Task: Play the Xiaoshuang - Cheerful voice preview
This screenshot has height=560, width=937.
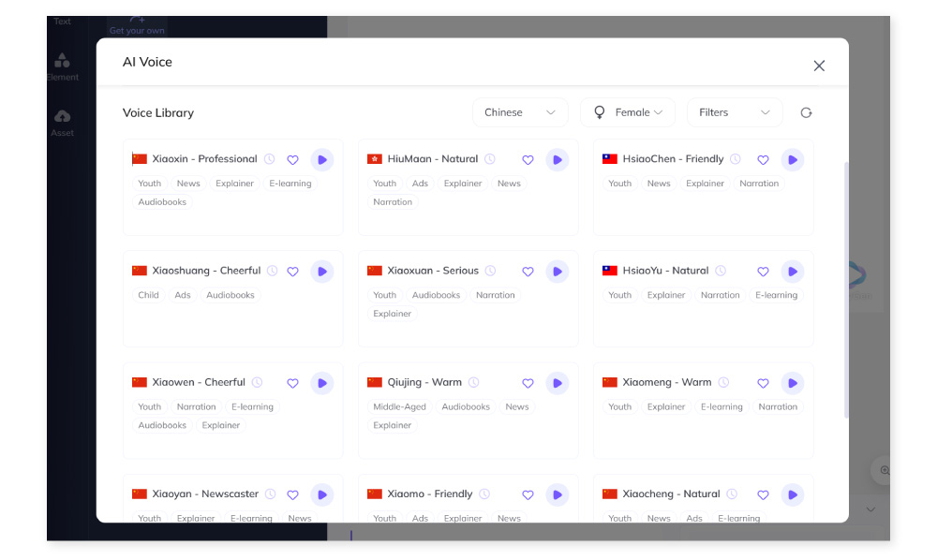Action: (x=321, y=272)
